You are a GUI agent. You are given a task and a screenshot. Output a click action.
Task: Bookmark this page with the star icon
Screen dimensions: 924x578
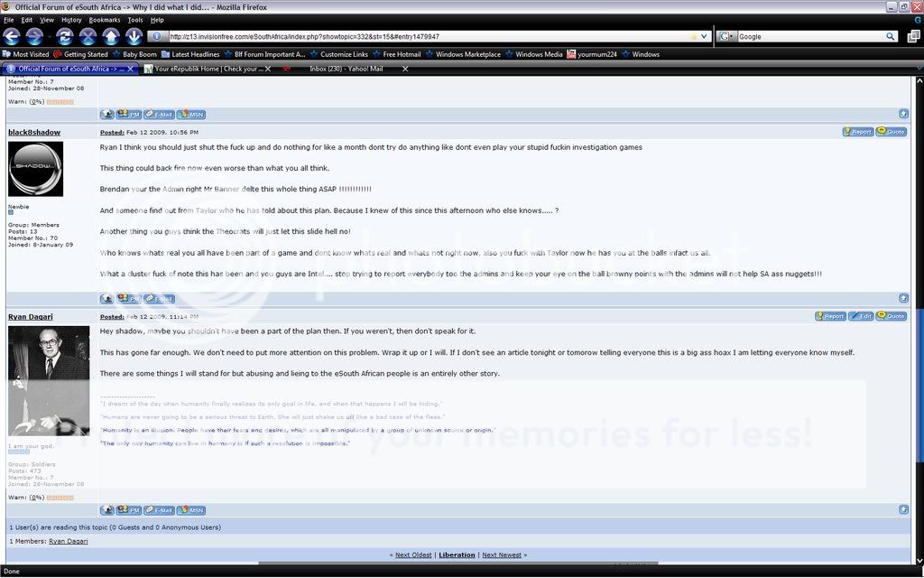693,37
